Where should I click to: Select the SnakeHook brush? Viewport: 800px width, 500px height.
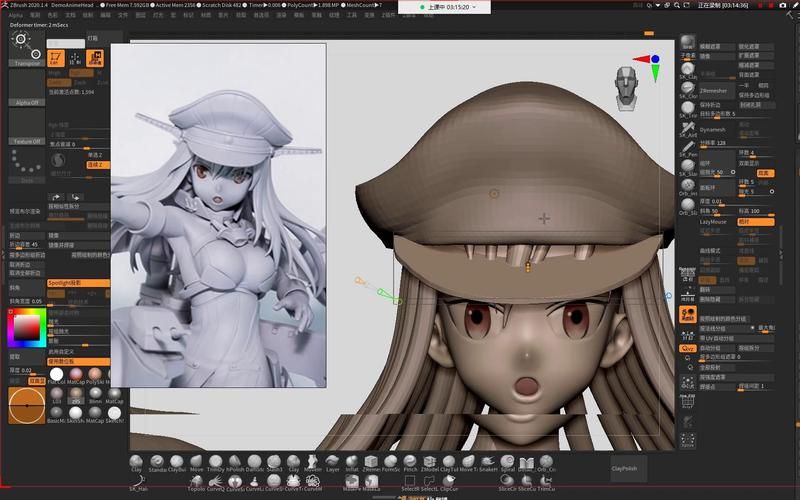(x=488, y=463)
